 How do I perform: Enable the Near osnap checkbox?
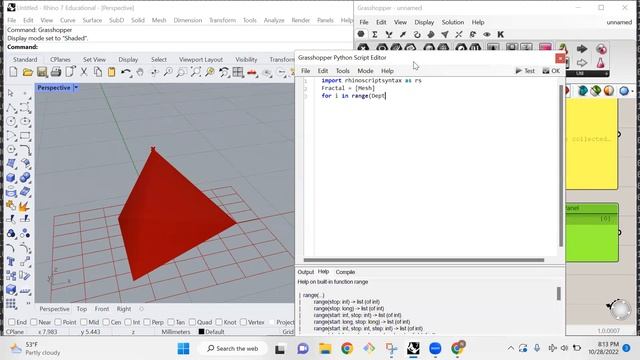coord(34,322)
